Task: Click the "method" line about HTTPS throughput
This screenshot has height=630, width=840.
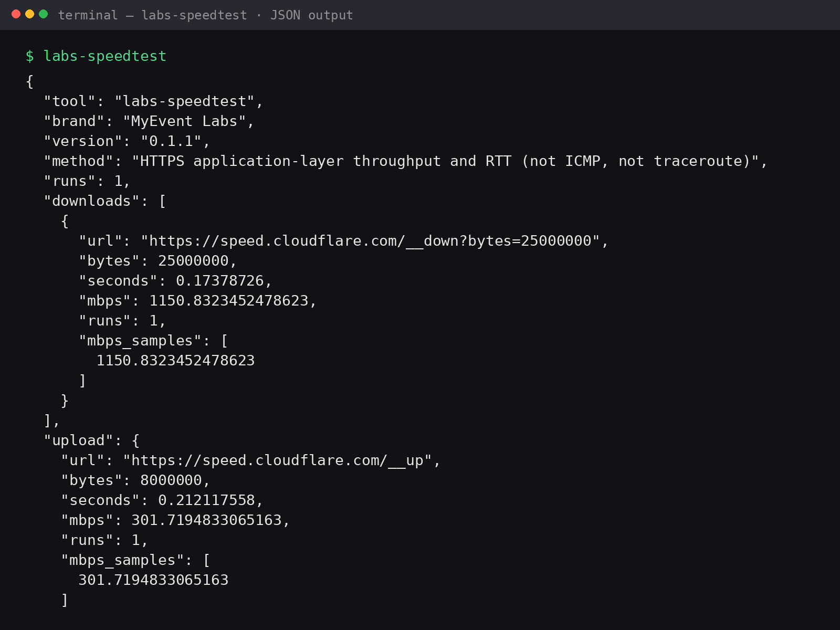Action: (405, 161)
